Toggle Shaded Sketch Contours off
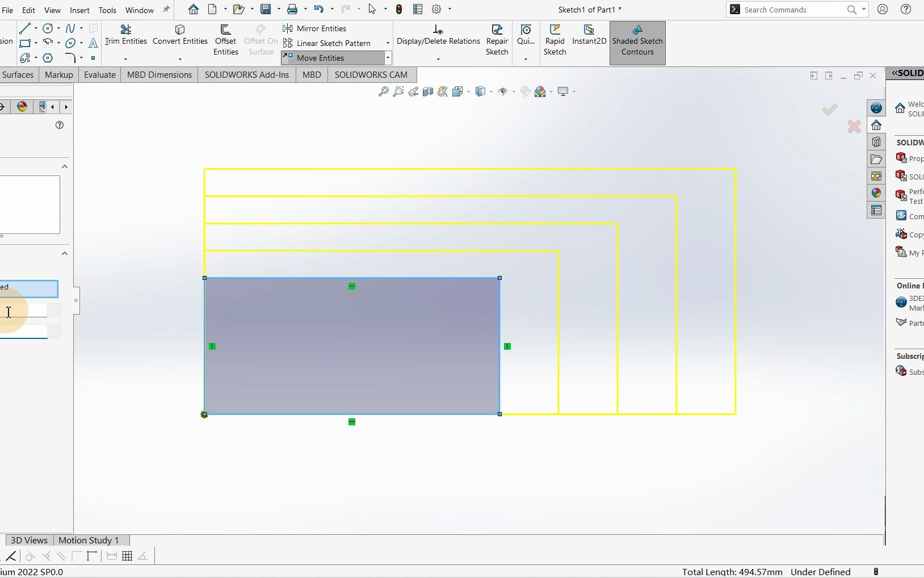Viewport: 924px width, 578px height. pyautogui.click(x=637, y=43)
